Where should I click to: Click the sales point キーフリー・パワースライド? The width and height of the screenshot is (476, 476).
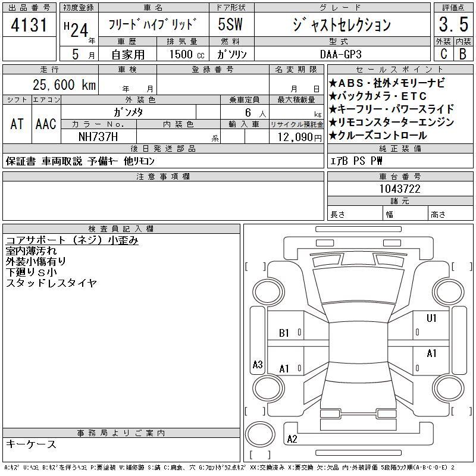point(392,109)
